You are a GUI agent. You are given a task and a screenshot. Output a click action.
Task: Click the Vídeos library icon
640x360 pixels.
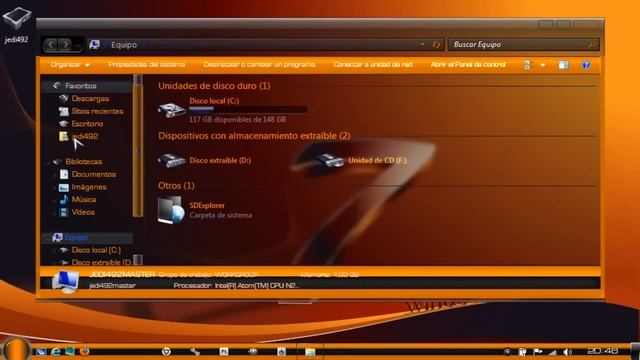click(x=64, y=212)
